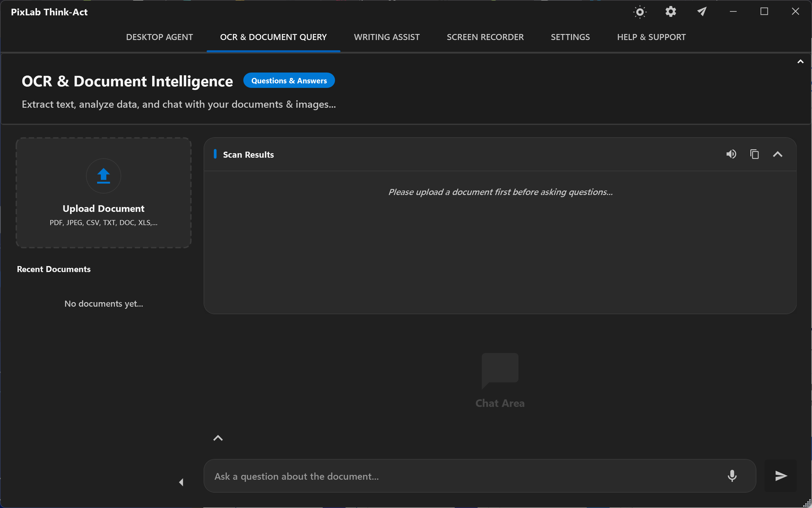Minimize the PixLab Think-Act window
The height and width of the screenshot is (508, 812).
tap(733, 12)
